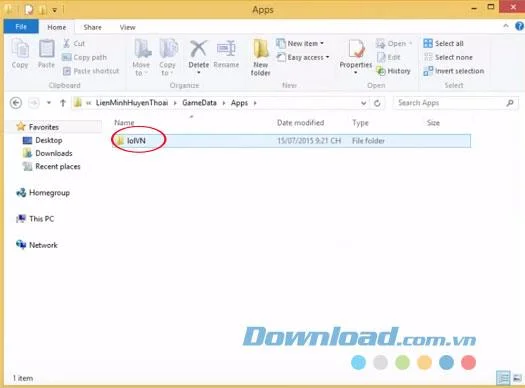Click the search magnifier icon
525x388 pixels.
(x=510, y=103)
